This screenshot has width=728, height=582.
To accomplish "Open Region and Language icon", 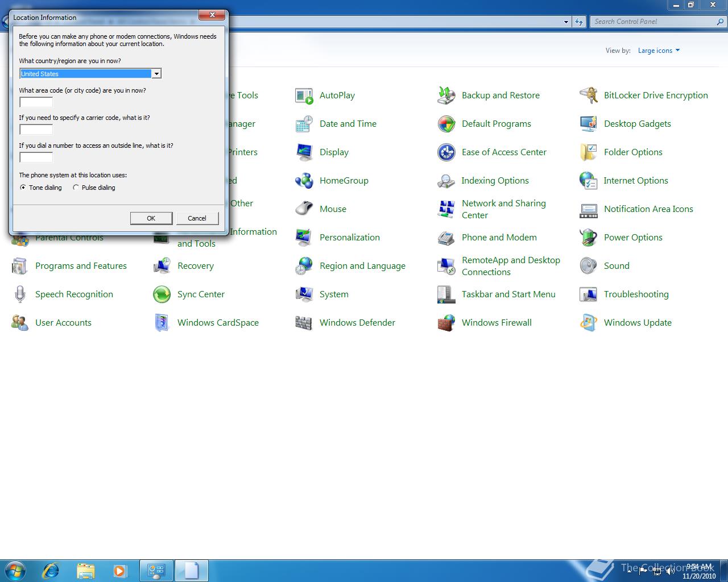I will (304, 266).
